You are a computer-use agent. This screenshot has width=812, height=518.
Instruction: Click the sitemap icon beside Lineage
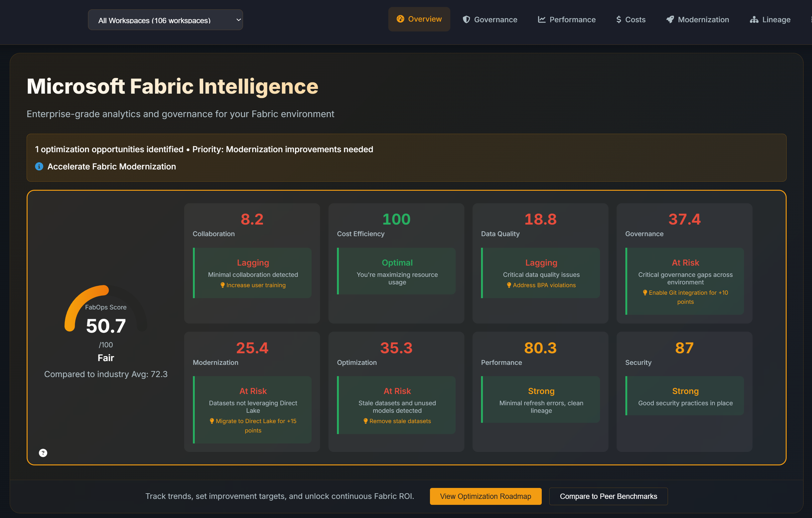(x=754, y=19)
